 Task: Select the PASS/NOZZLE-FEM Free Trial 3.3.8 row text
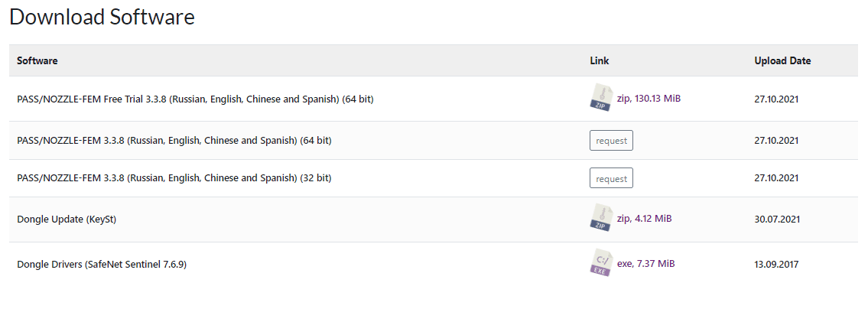[x=196, y=99]
